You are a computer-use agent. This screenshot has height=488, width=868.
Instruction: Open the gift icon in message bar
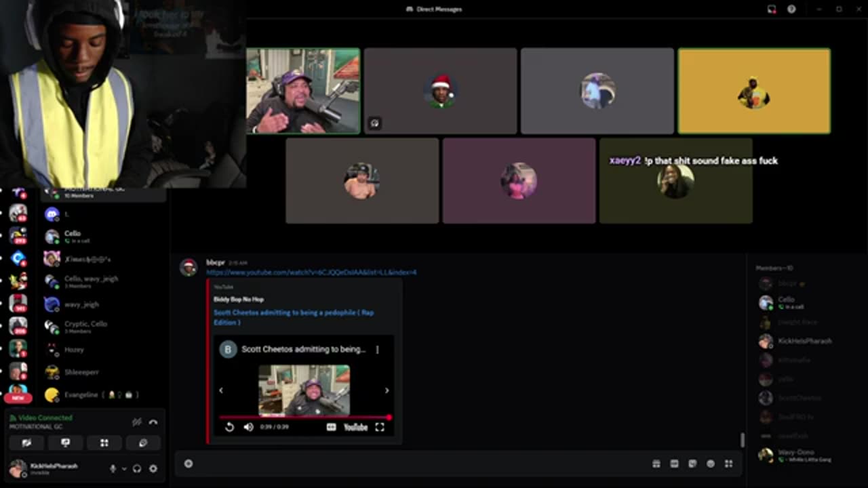click(x=656, y=464)
